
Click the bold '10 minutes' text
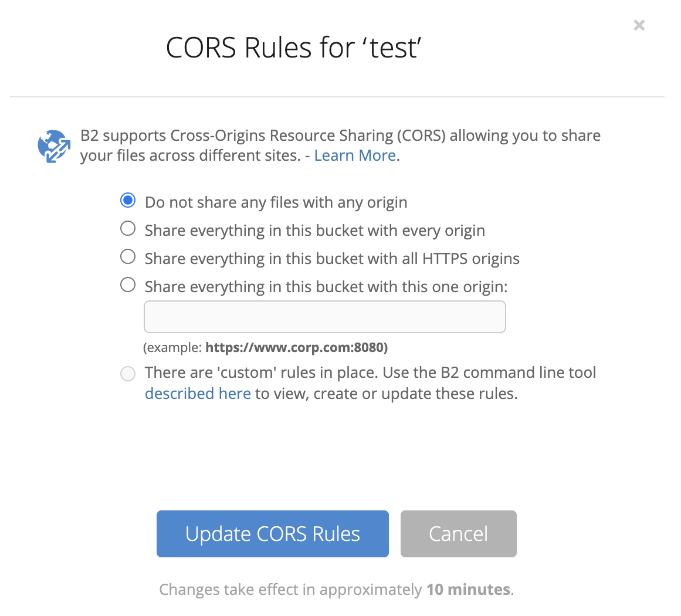[x=469, y=589]
